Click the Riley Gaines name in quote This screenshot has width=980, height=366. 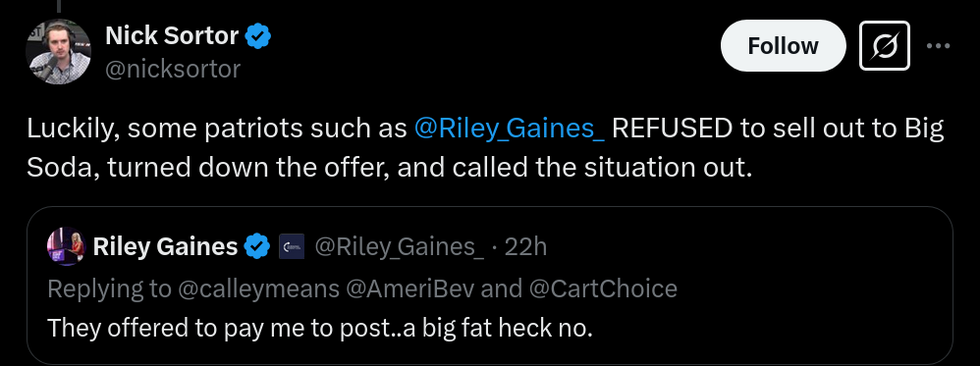[165, 246]
